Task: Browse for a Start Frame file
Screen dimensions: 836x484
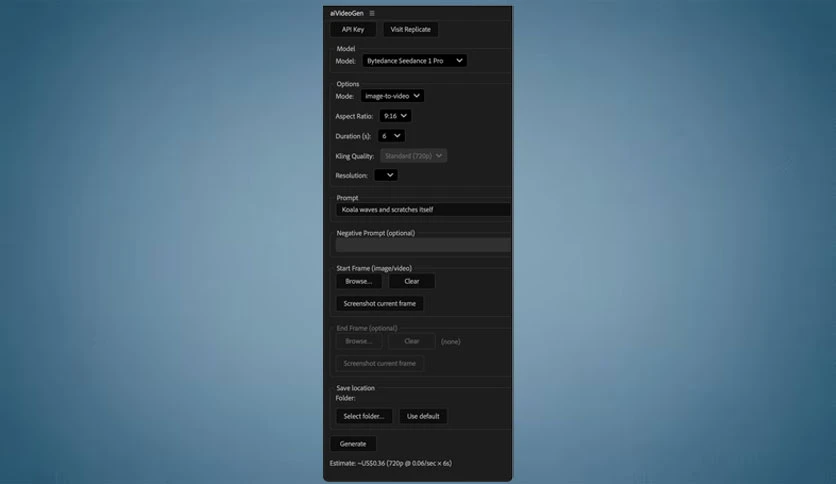Action: (358, 281)
